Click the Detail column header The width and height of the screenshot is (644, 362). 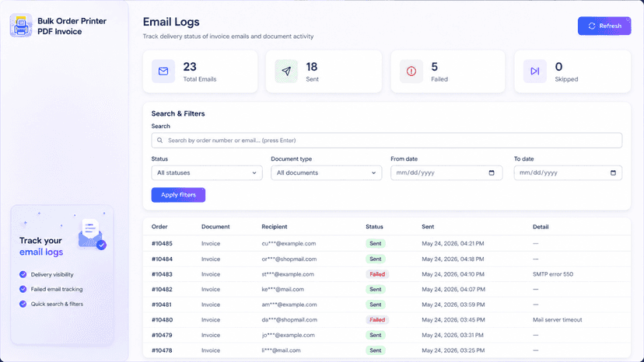point(541,227)
